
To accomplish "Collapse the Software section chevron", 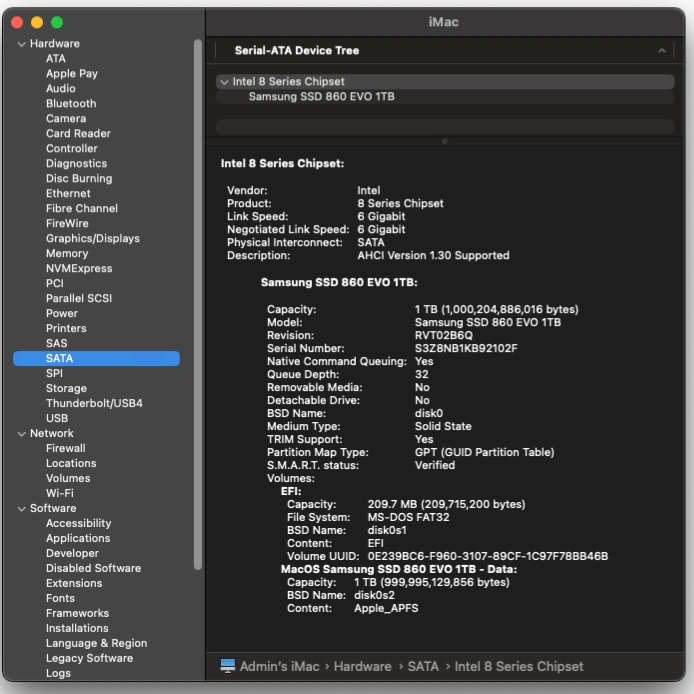I will [x=21, y=509].
